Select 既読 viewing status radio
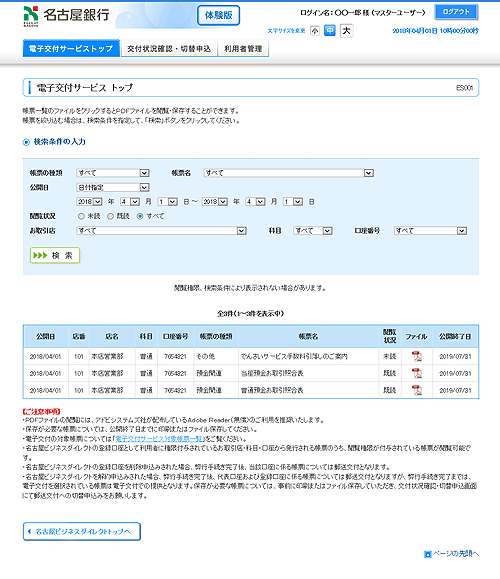Viewport: 500px width, 579px height. (110, 216)
